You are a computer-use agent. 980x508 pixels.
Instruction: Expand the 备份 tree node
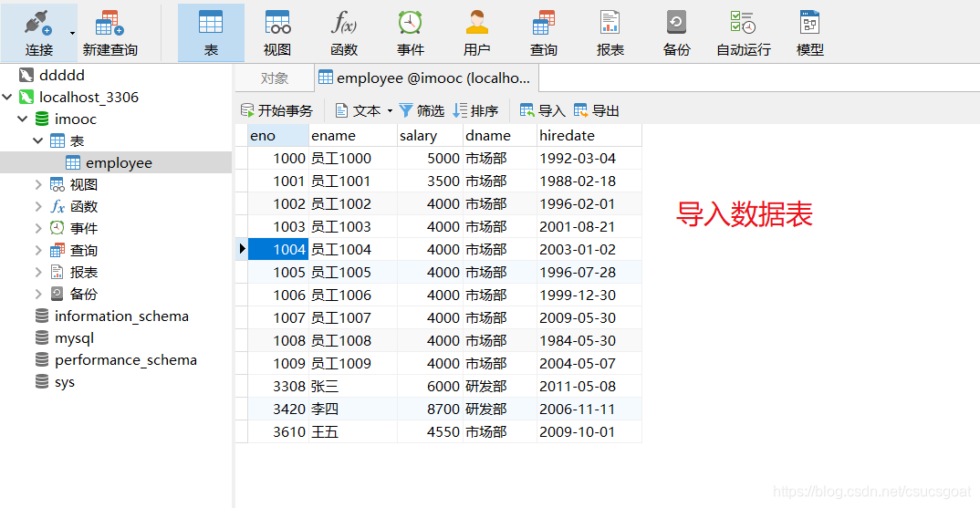[x=38, y=294]
